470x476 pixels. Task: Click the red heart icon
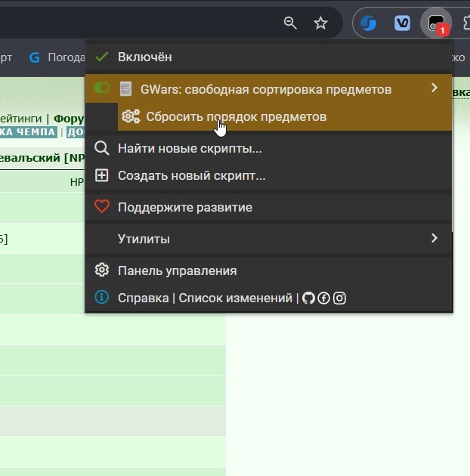[102, 206]
